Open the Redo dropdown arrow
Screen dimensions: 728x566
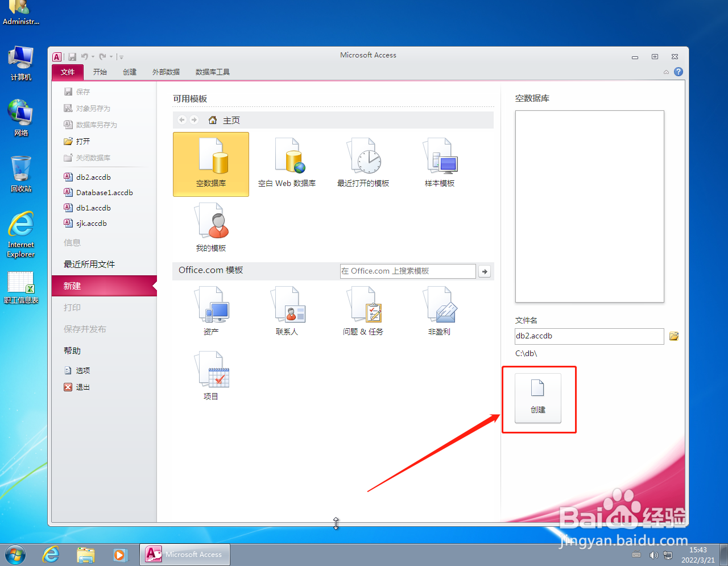(x=111, y=57)
